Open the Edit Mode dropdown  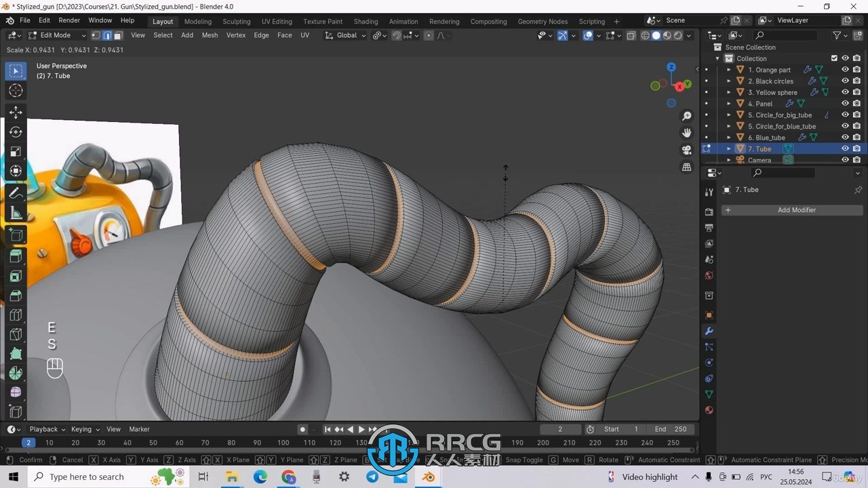57,35
